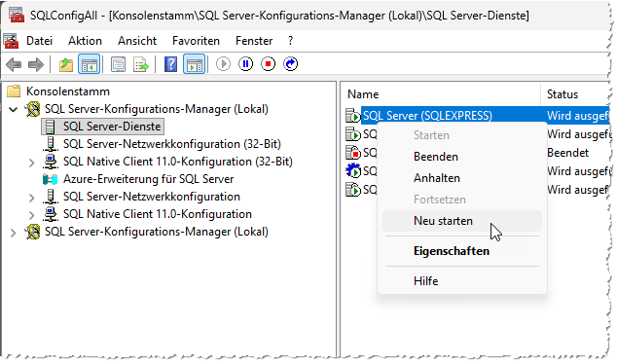The image size is (617, 364).
Task: Select SQL Server-Netzwerkkonfiguration (32-Bit) tree item
Action: click(x=172, y=144)
